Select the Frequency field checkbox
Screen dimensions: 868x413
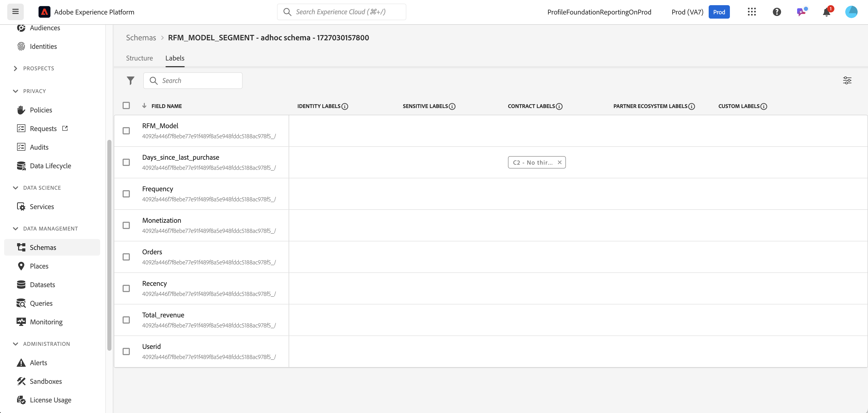126,194
